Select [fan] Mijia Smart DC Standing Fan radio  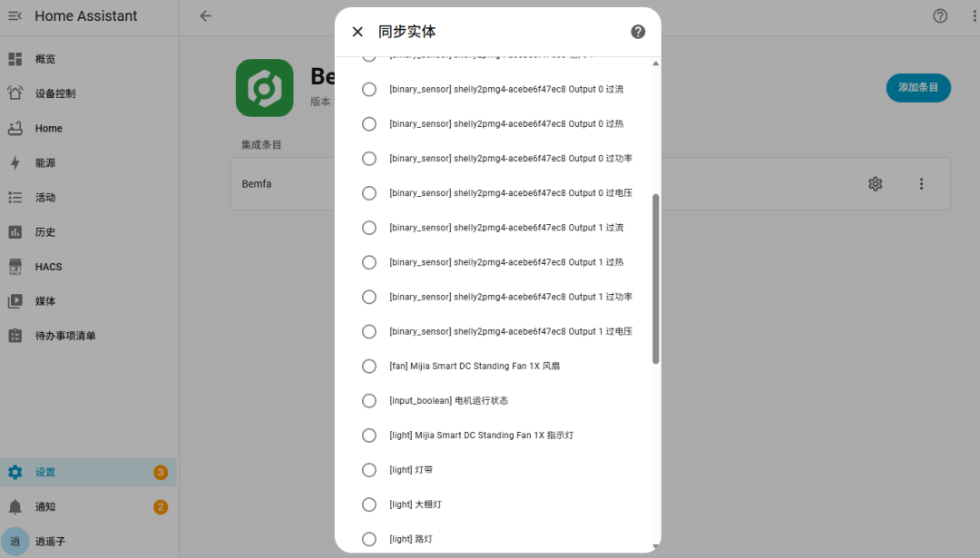click(x=369, y=367)
